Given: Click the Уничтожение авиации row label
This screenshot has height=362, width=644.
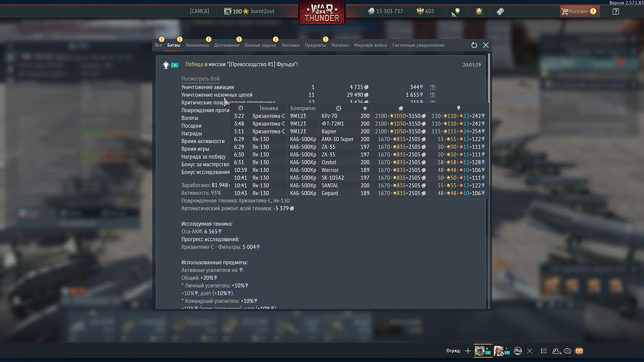Looking at the screenshot, I should (x=207, y=87).
